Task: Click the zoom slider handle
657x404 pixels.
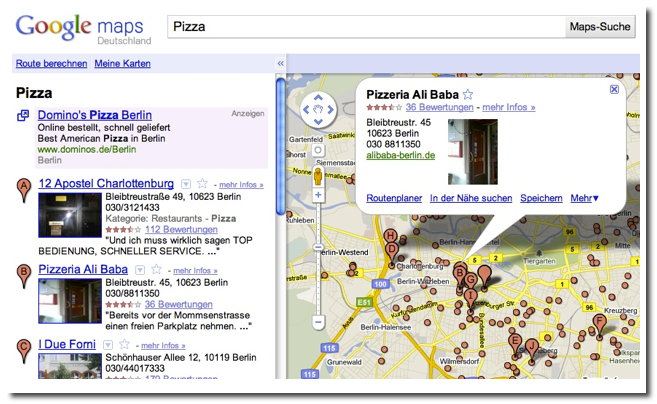Action: click(318, 247)
